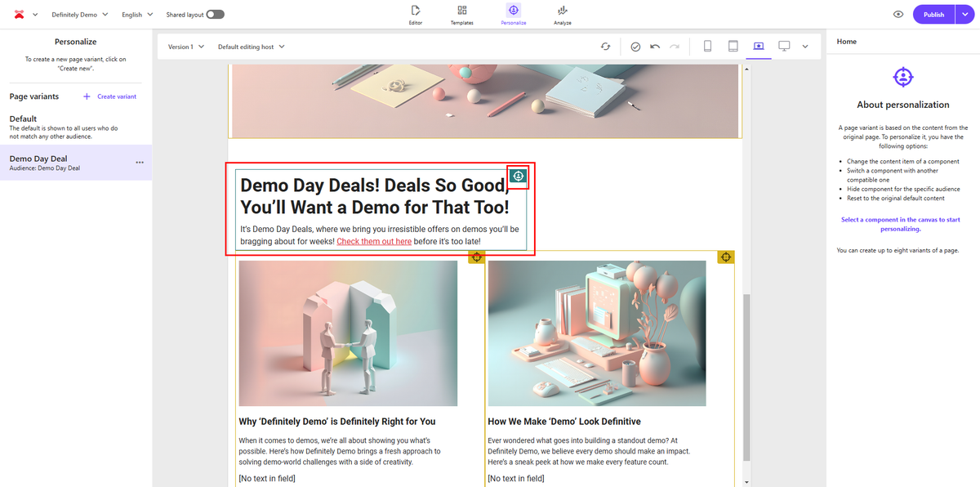Screen dimensions: 980x487
Task: Switch to the Personalize tab
Action: pyautogui.click(x=513, y=14)
